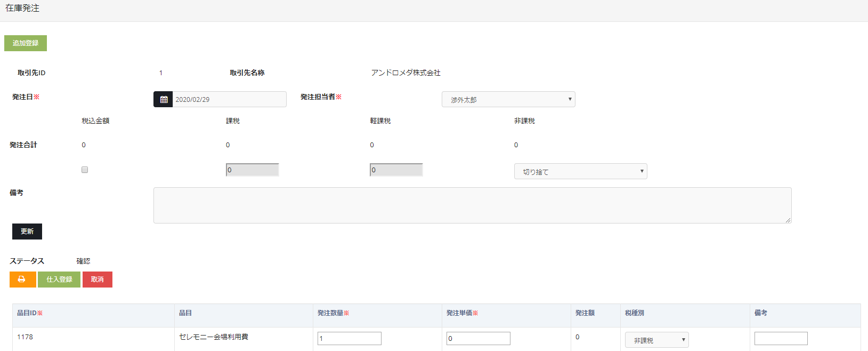868x351 pixels.
Task: Click the row 備考 input field
Action: (781, 338)
